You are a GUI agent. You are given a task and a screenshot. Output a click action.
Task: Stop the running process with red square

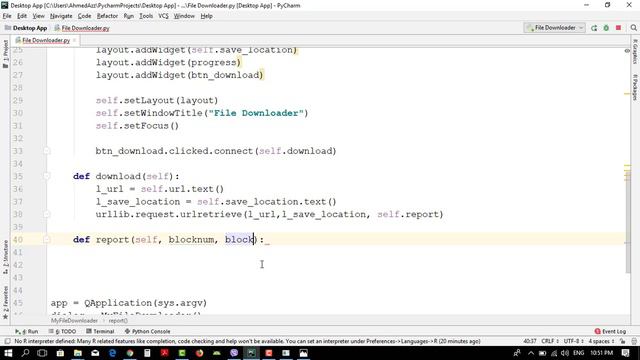click(618, 28)
